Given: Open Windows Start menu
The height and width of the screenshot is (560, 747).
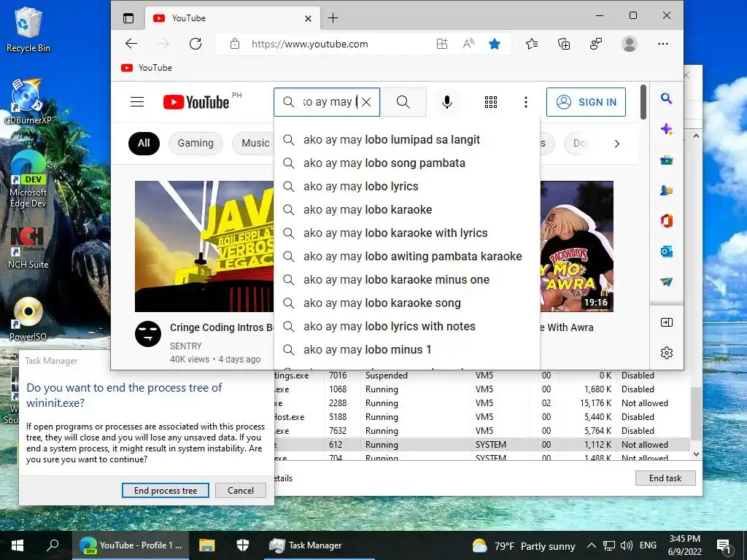Looking at the screenshot, I should (x=18, y=545).
